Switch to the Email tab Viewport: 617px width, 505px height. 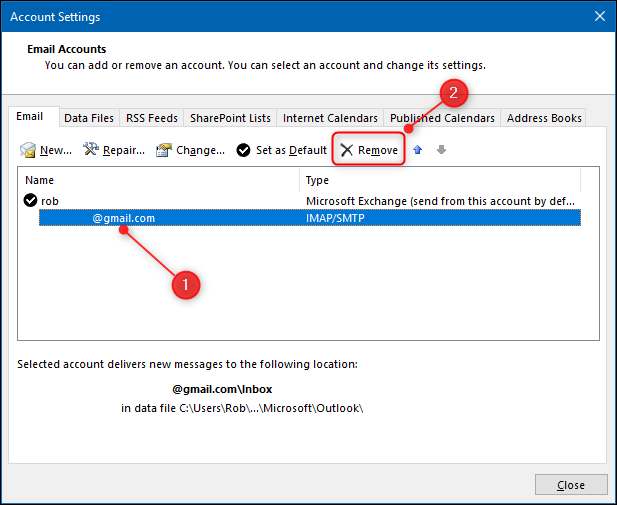(x=34, y=117)
